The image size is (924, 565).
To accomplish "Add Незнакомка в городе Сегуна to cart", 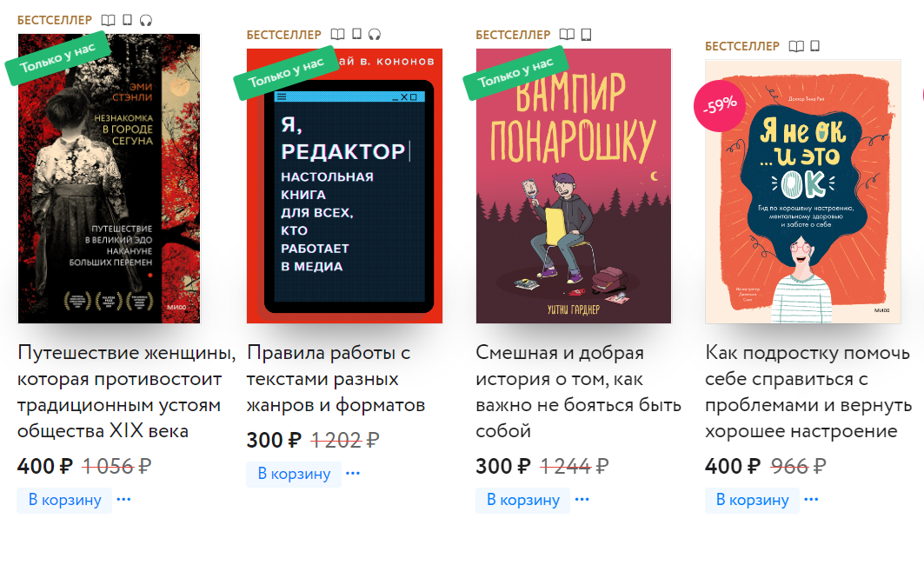I will 65,500.
